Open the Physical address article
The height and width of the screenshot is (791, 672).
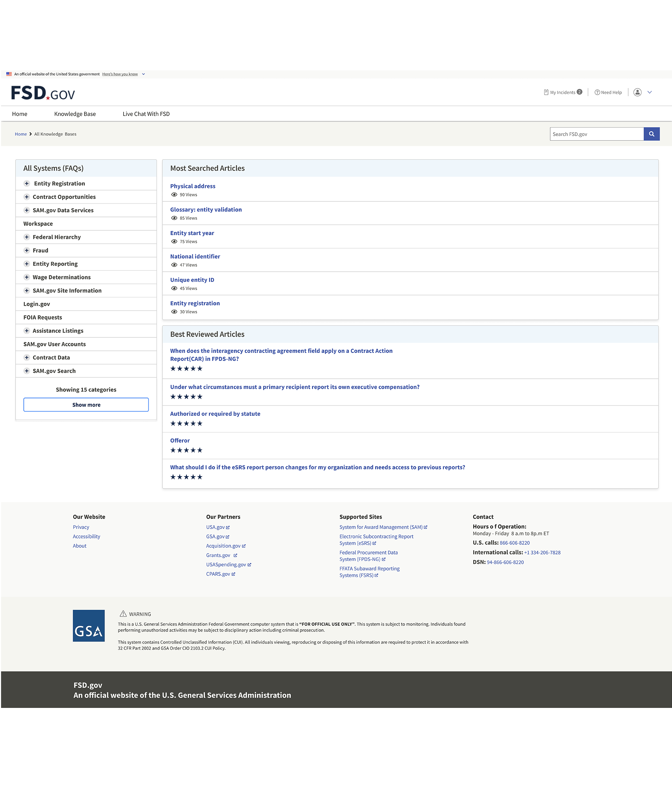[x=193, y=186]
